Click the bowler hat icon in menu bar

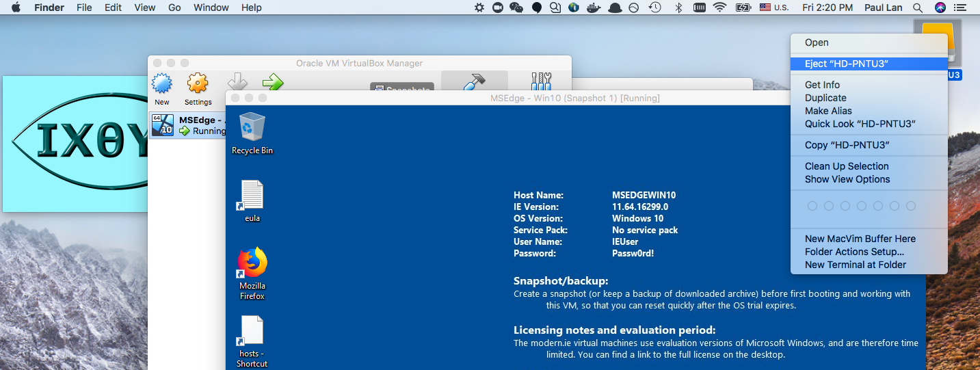614,8
